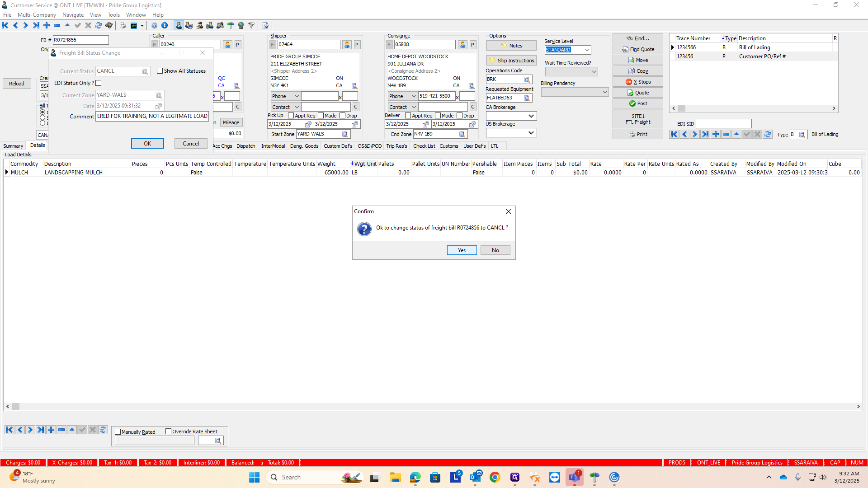Click the blue help question-mark toolbar icon
Viewport: 868px width, 488px height.
tap(154, 26)
